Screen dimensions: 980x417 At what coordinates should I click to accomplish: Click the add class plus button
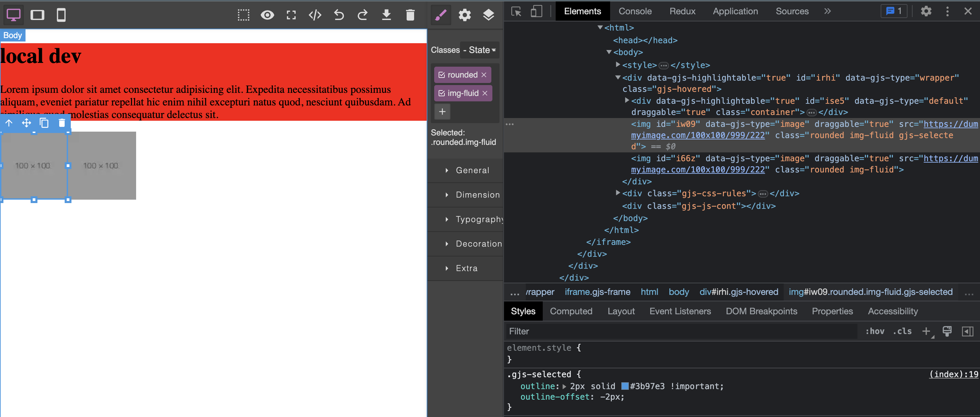click(x=442, y=112)
